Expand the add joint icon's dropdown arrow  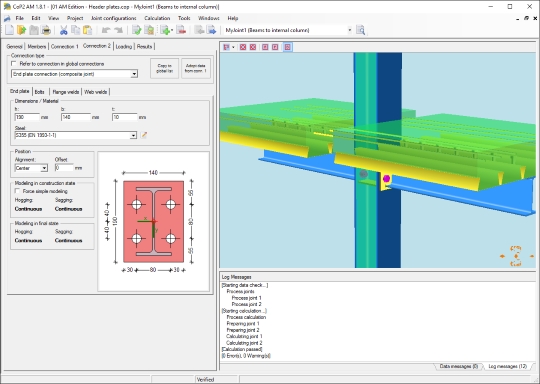[172, 30]
